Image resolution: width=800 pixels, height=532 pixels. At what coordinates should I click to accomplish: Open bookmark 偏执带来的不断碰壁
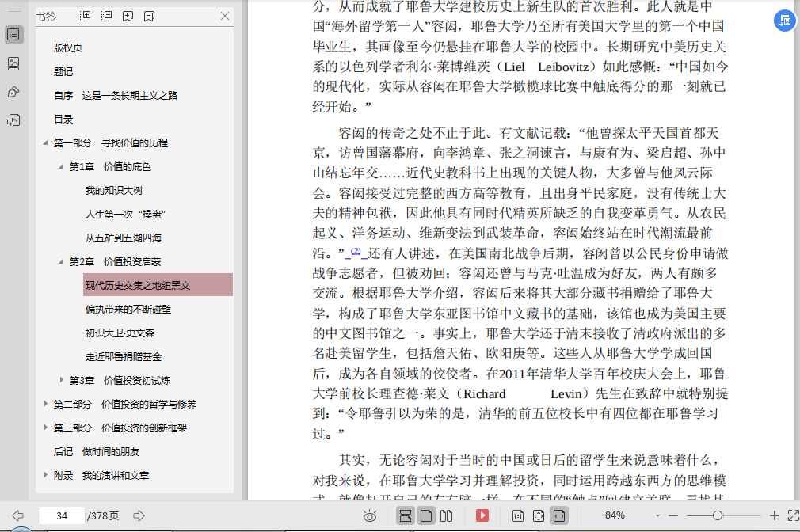(x=128, y=309)
